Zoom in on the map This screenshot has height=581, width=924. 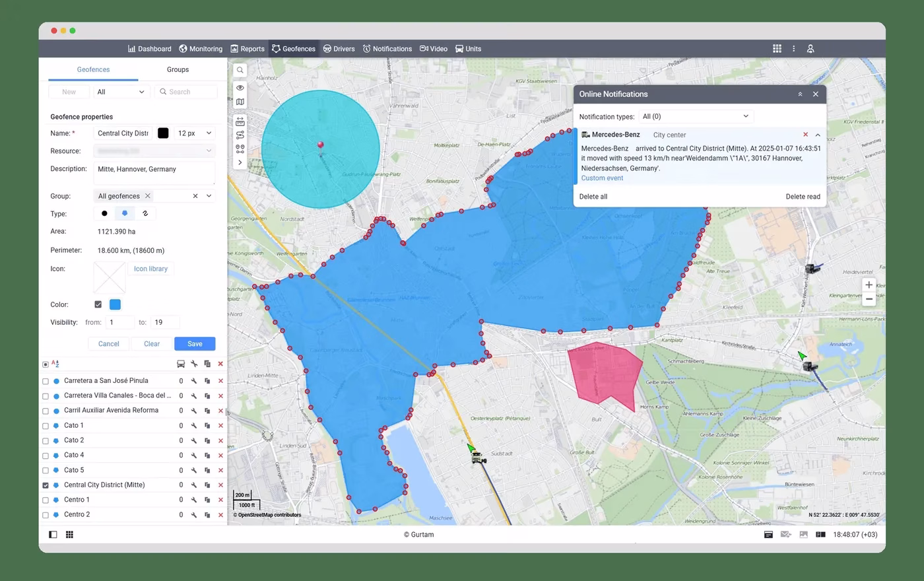869,285
